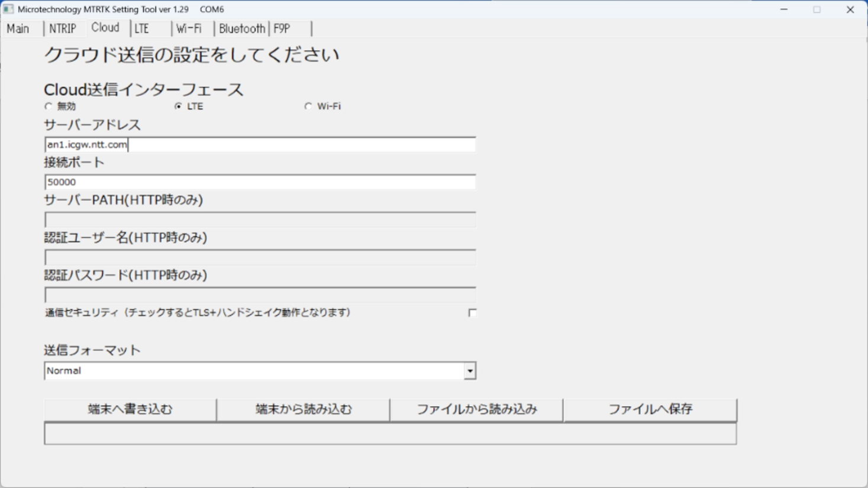Image resolution: width=868 pixels, height=488 pixels.
Task: Switch to the NTRIP tab
Action: pos(63,28)
